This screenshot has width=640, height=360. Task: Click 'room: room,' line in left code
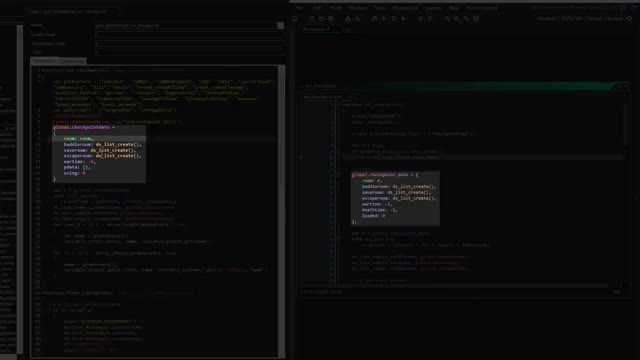click(x=78, y=139)
